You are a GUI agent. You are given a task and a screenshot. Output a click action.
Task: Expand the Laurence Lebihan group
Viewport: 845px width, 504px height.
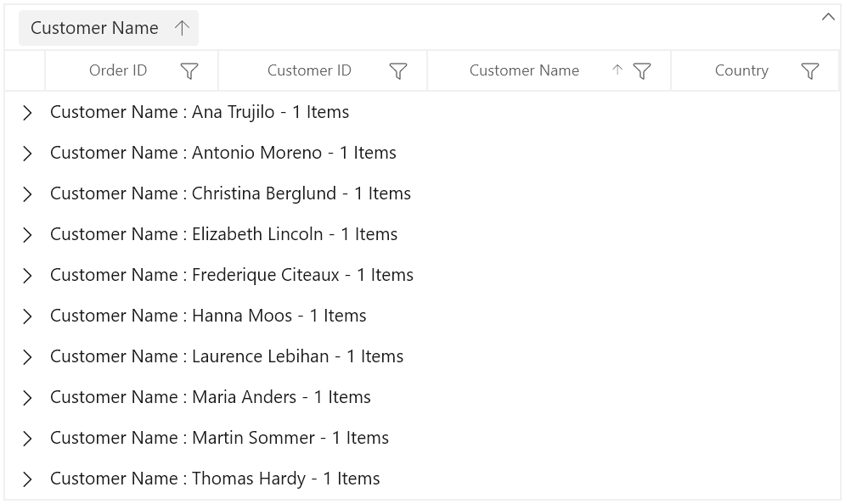[x=27, y=357]
